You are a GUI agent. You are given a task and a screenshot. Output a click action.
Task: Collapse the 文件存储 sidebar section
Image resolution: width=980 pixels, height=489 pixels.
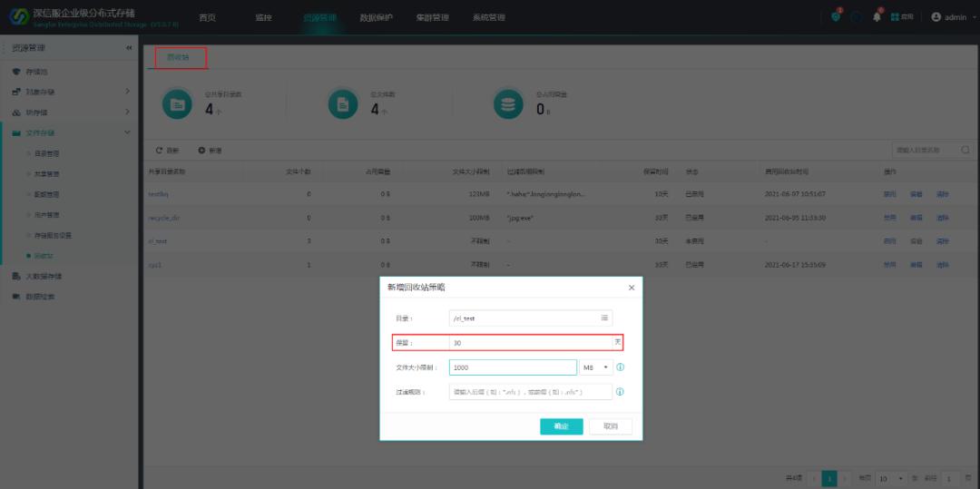[127, 132]
